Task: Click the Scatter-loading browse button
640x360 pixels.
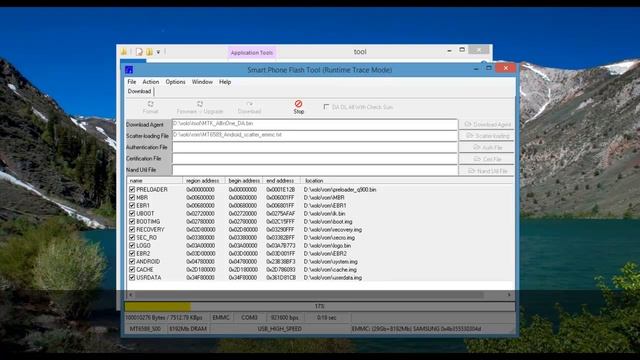Action: point(487,136)
